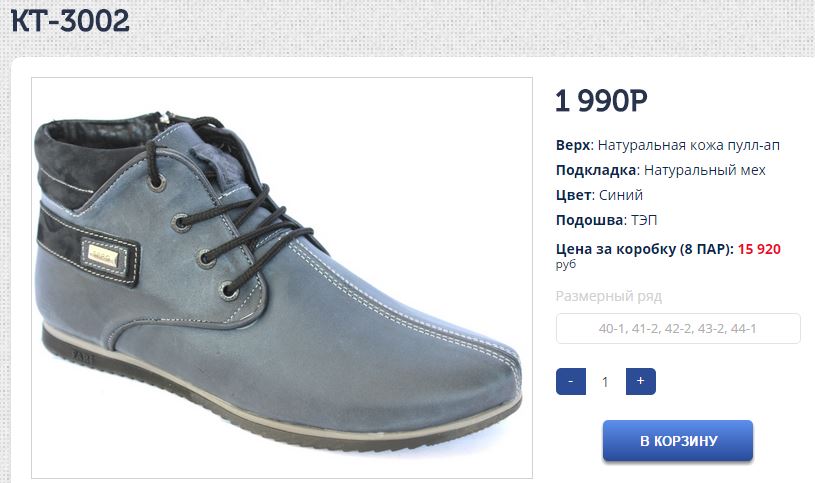This screenshot has height=483, width=815.
Task: Select the size range field 40-1, 41-2
Action: (678, 329)
